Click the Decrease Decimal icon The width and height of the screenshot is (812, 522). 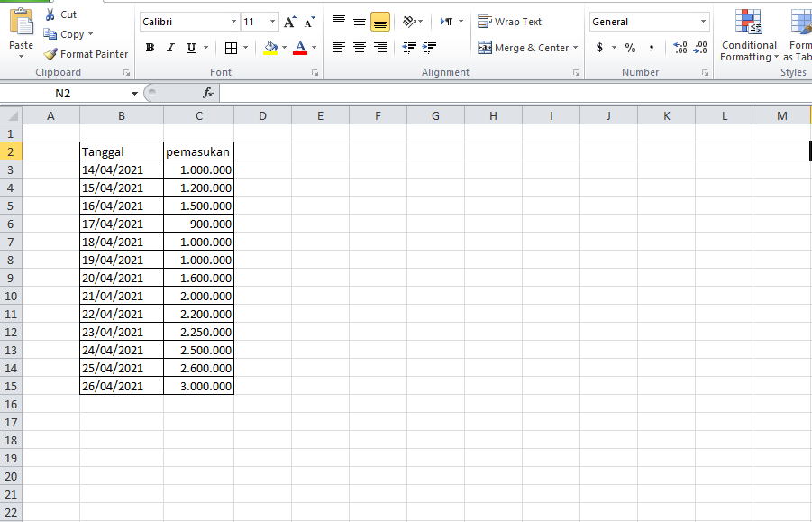(x=700, y=48)
